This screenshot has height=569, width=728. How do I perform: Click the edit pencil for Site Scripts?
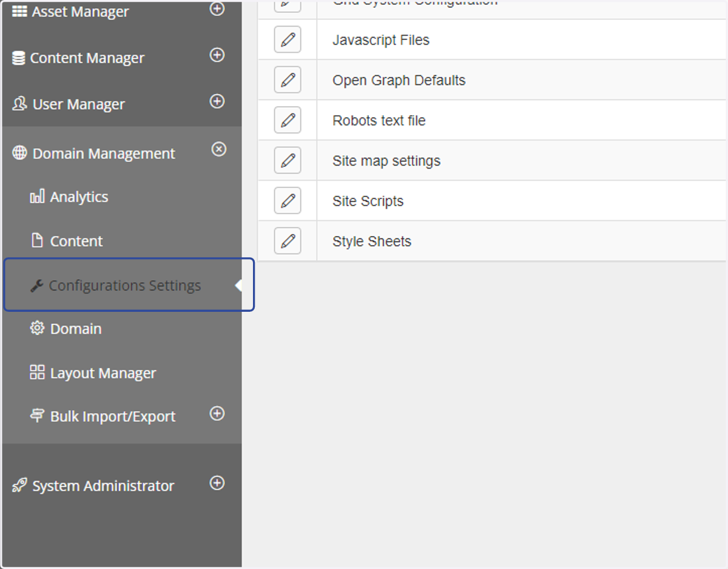[288, 201]
